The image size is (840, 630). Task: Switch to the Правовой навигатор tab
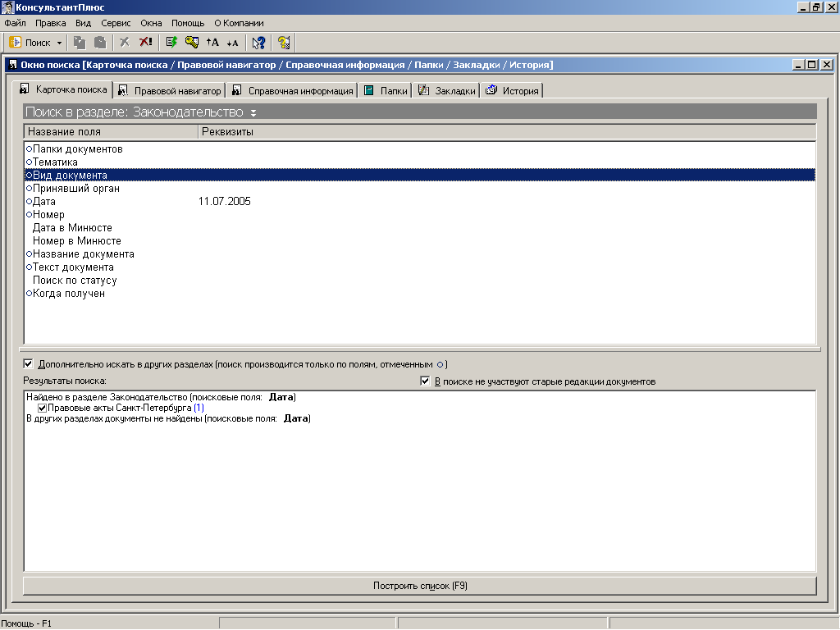(170, 90)
